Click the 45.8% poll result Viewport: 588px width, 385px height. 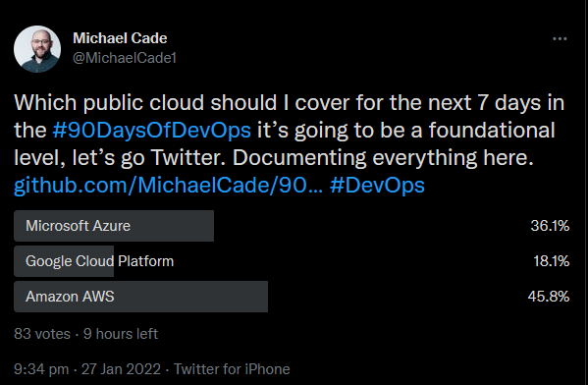[549, 297]
